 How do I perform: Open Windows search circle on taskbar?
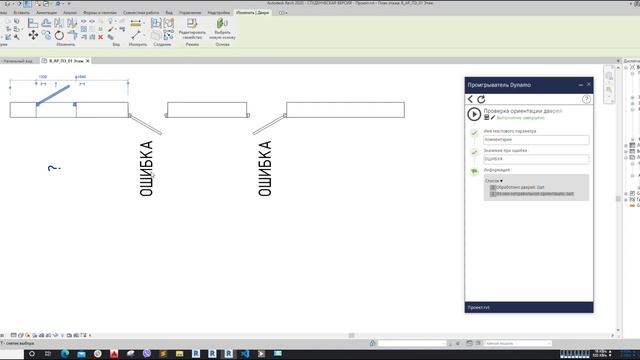point(31,353)
